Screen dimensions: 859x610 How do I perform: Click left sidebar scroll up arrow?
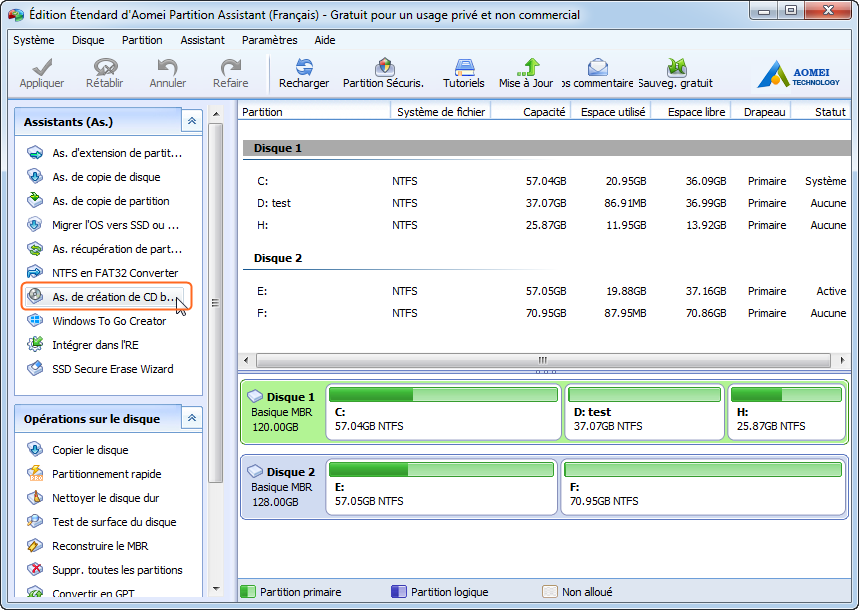coord(216,114)
